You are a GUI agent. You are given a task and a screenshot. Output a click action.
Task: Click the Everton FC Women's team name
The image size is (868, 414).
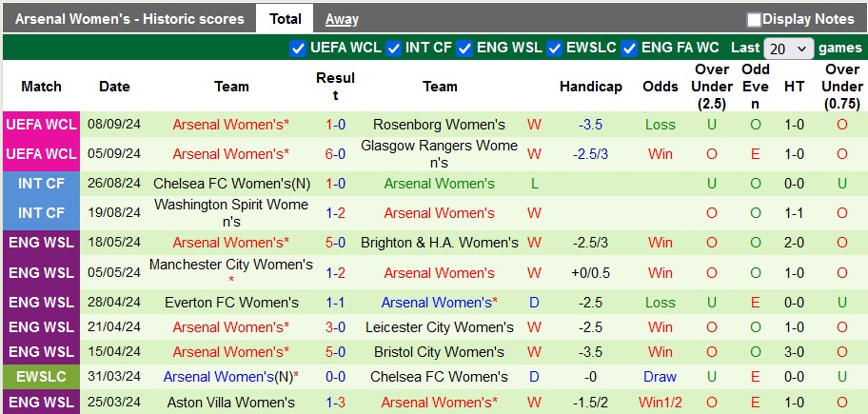pyautogui.click(x=231, y=303)
